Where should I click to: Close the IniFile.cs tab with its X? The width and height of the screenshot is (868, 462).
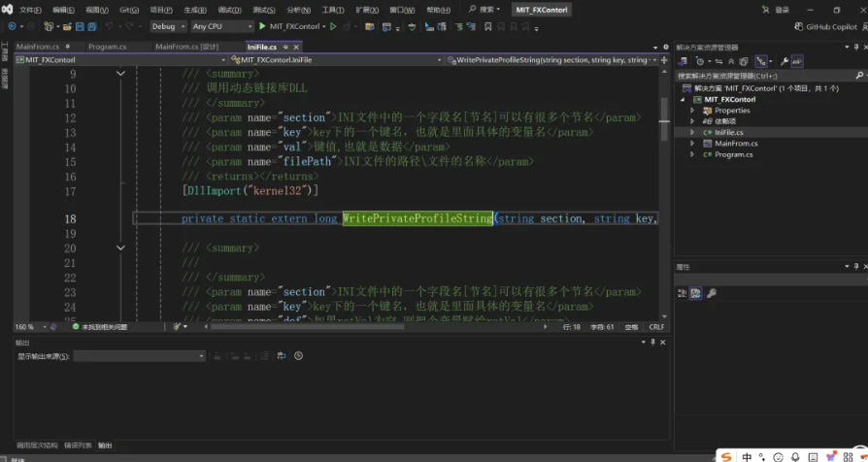pos(296,47)
